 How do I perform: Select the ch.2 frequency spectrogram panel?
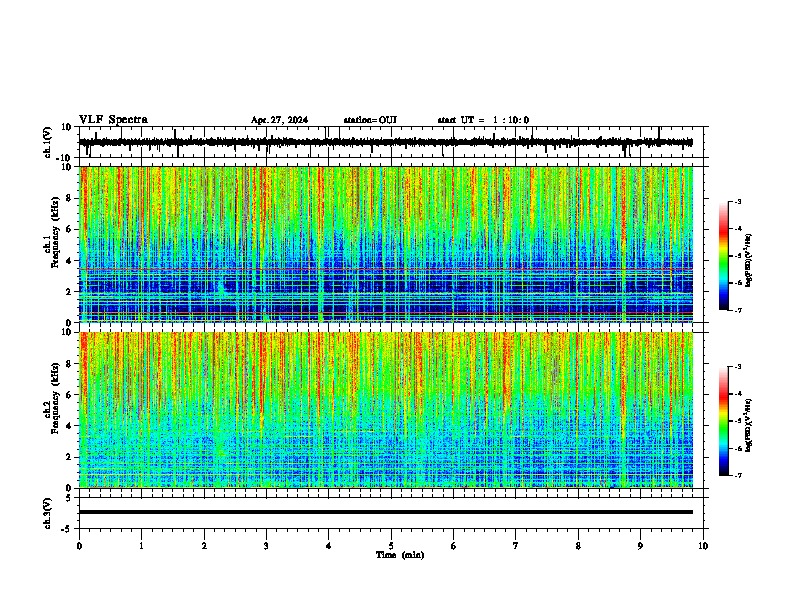click(x=386, y=410)
